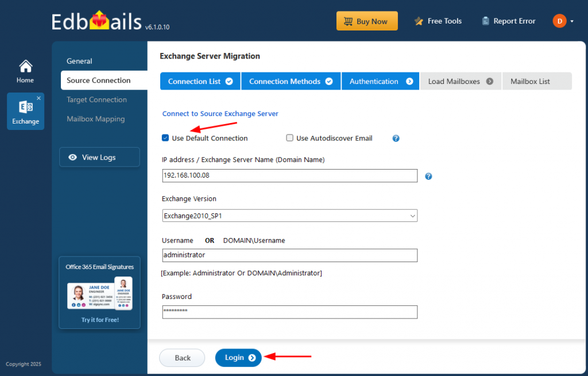Image resolution: width=588 pixels, height=376 pixels.
Task: Click the [Example: Administrator Or DOMAIN\Administrator] hint text
Action: tap(241, 273)
